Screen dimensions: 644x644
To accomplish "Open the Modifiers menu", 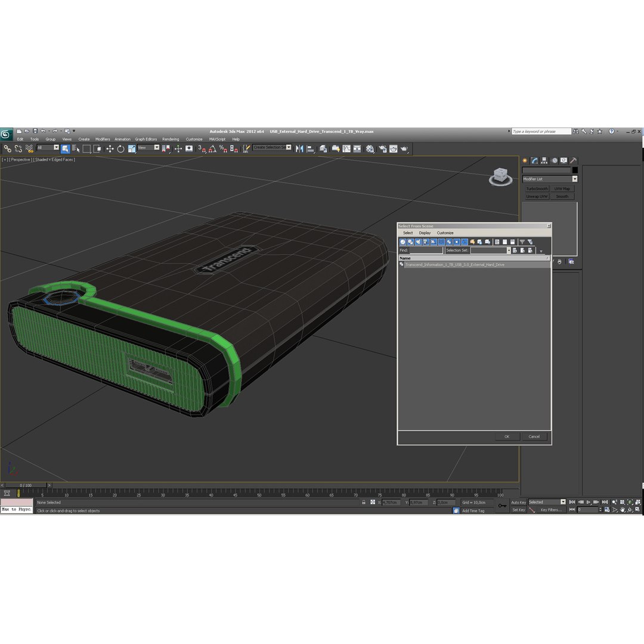I will click(103, 139).
